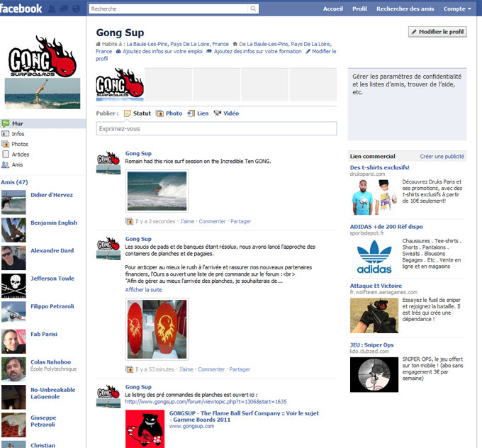Click the Articles sidebar icon

click(x=6, y=155)
